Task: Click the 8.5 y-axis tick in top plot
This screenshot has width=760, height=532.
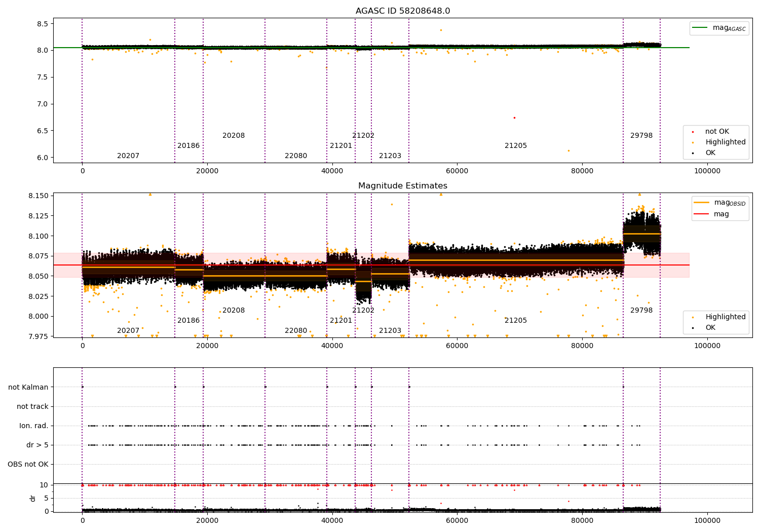Action: click(43, 24)
